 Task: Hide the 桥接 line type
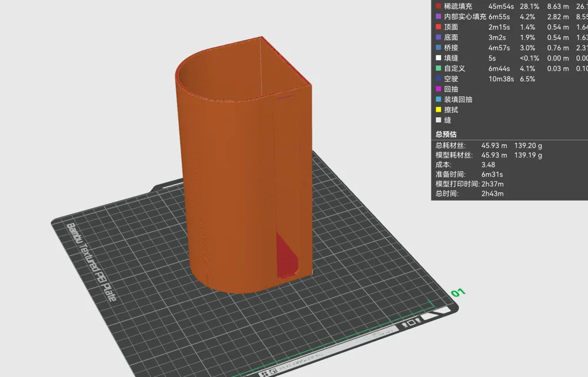[x=439, y=48]
